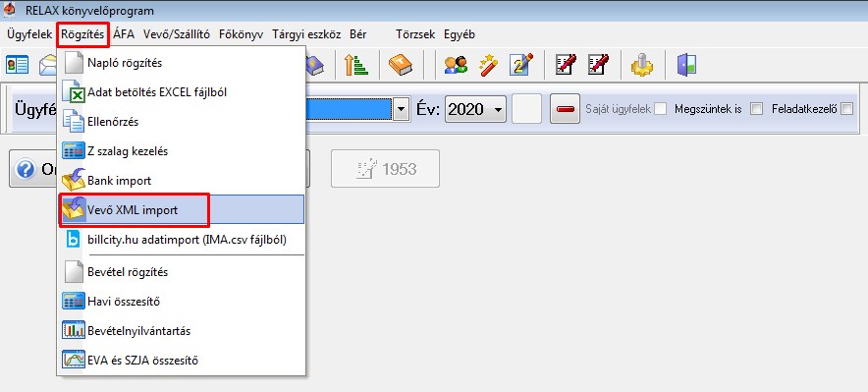Image resolution: width=868 pixels, height=392 pixels.
Task: Click the second red pen form icon
Action: coord(598,65)
